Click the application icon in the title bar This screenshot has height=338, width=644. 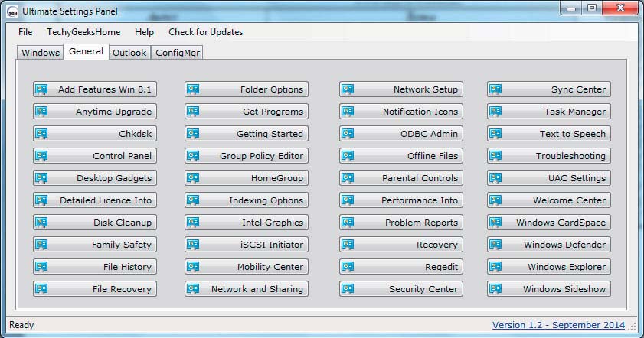click(12, 11)
